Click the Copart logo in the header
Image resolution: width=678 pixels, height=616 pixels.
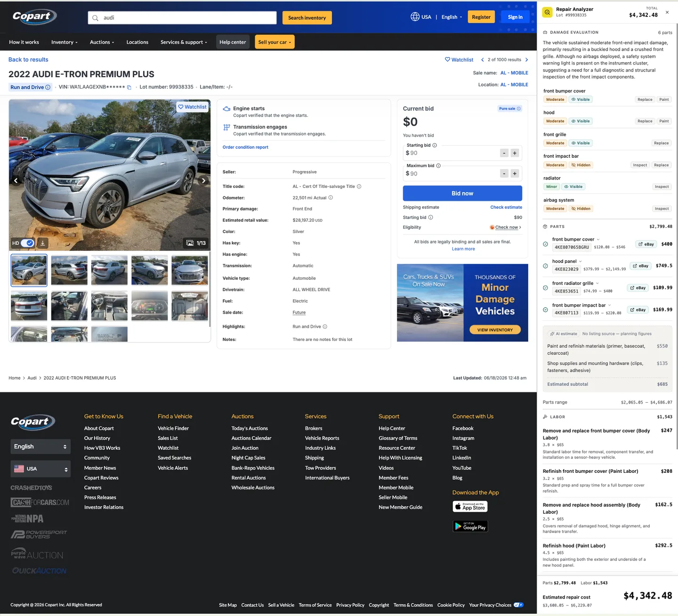point(34,17)
